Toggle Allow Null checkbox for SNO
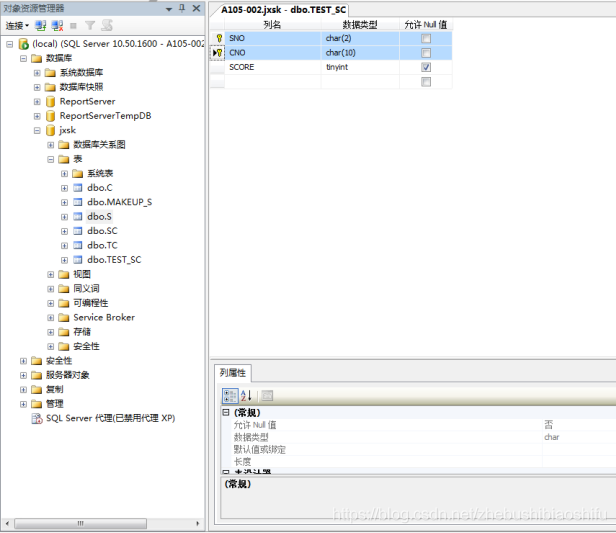 pos(426,38)
